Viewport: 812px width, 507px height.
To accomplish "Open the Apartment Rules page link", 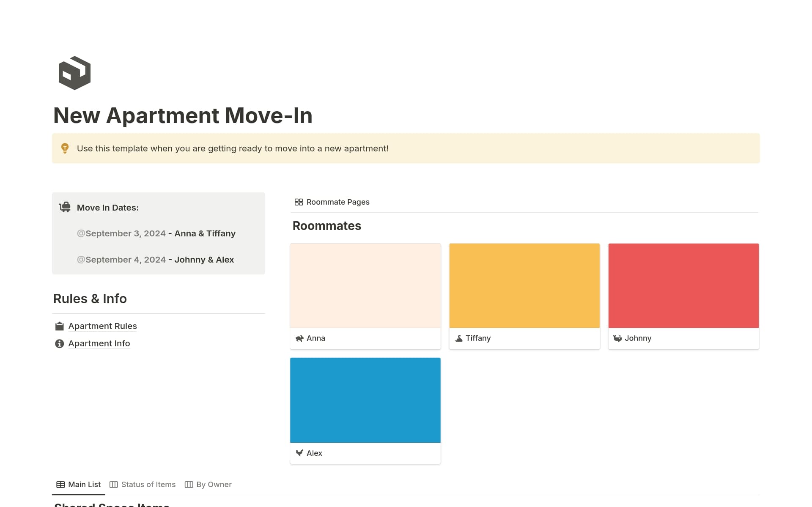I will [x=102, y=326].
